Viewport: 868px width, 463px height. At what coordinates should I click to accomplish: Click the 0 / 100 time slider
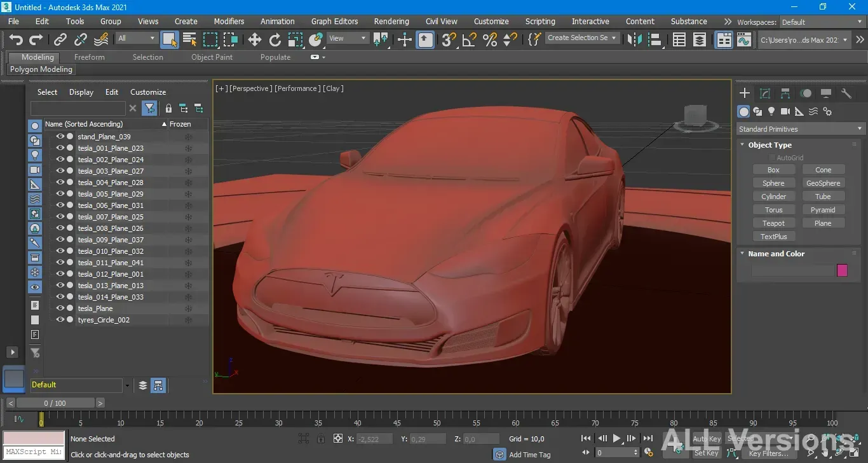pos(55,403)
